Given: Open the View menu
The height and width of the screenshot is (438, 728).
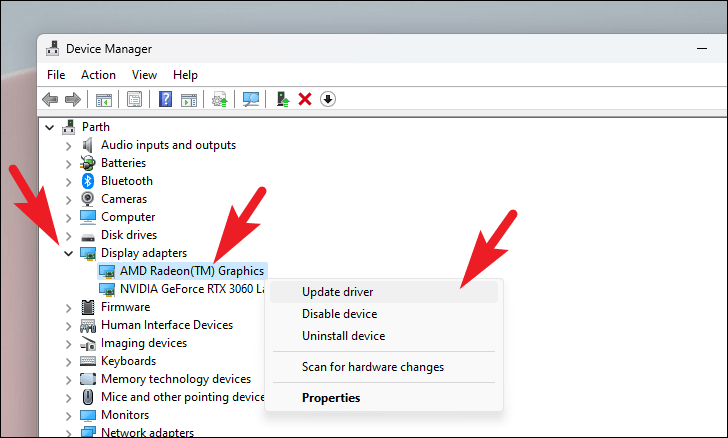Looking at the screenshot, I should (x=144, y=75).
